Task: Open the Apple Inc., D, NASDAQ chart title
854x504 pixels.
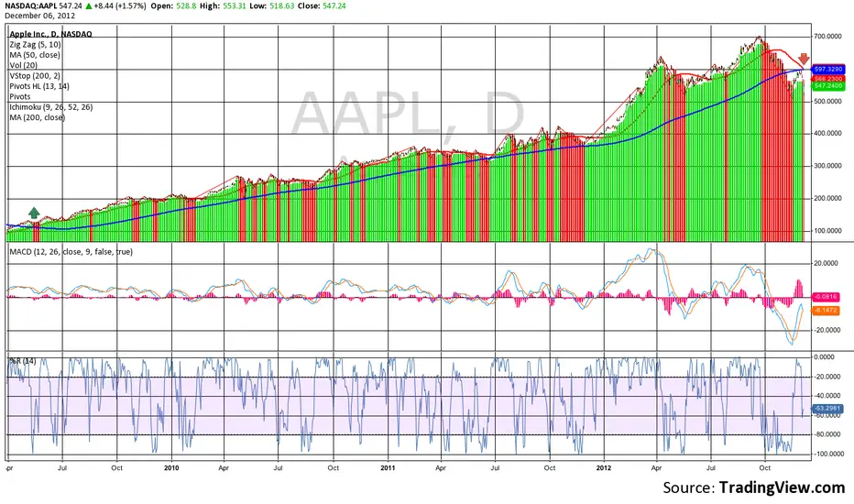Action: point(50,34)
